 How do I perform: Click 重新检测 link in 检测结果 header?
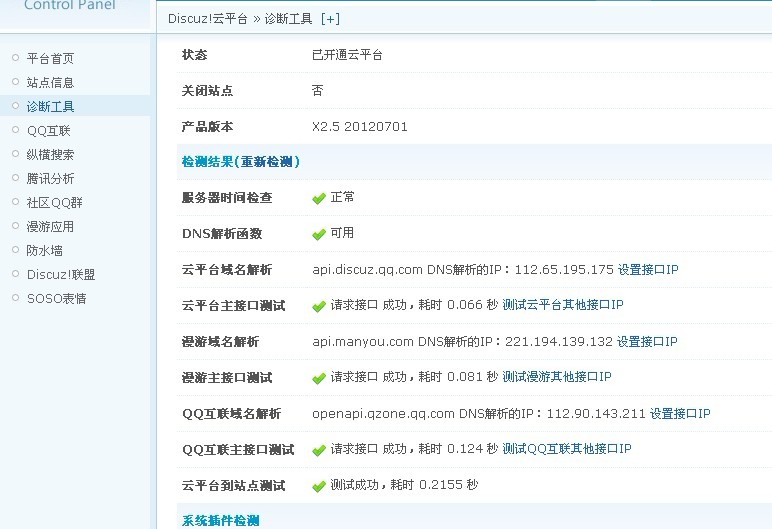click(x=267, y=162)
